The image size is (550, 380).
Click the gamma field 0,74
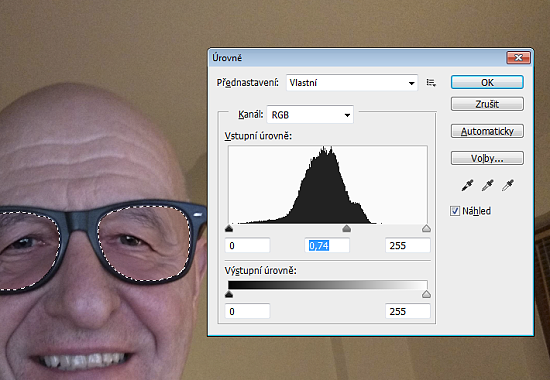click(327, 246)
